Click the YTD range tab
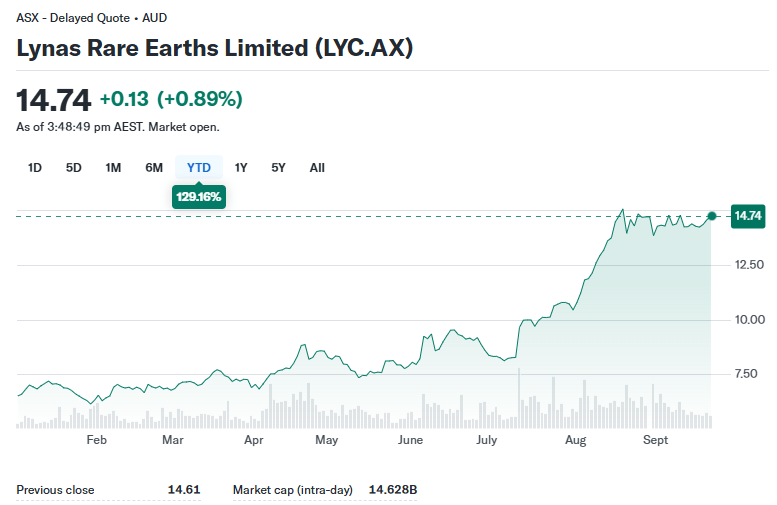This screenshot has height=505, width=777. [199, 168]
